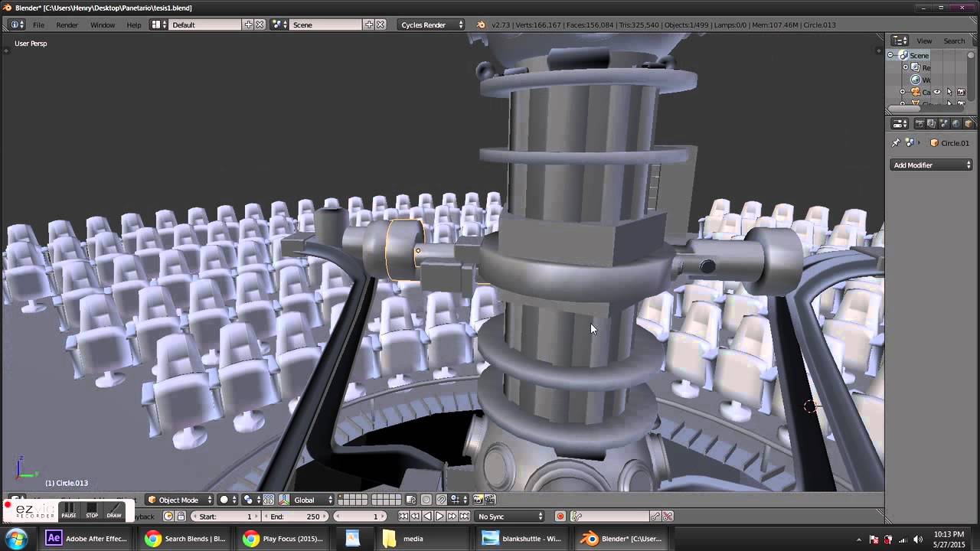Open the outliner editor type selector

(x=900, y=41)
